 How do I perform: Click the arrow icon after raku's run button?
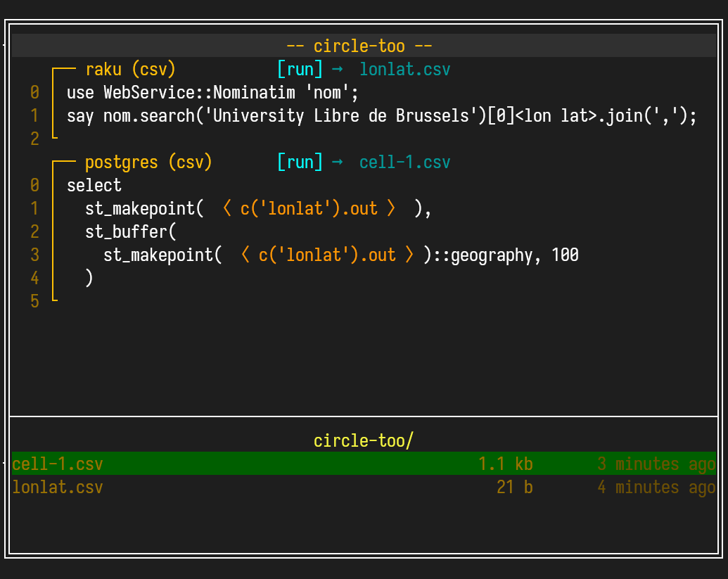337,70
